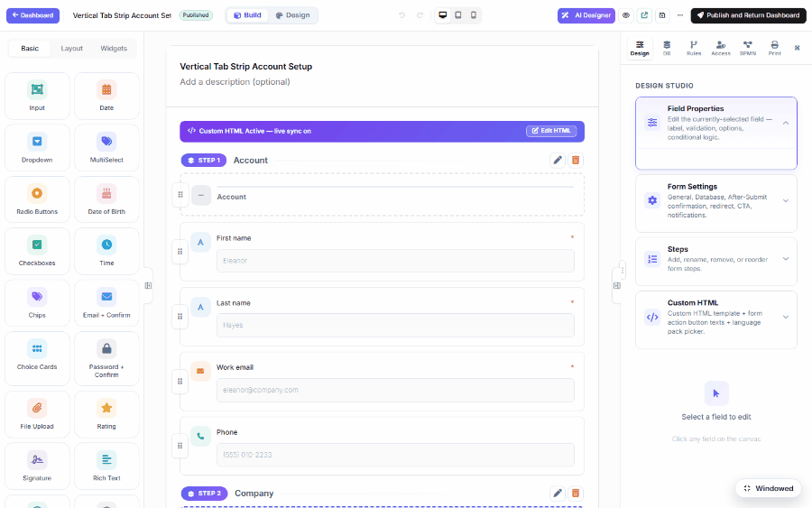Click the First name input field
The height and width of the screenshot is (508, 812).
pyautogui.click(x=395, y=261)
